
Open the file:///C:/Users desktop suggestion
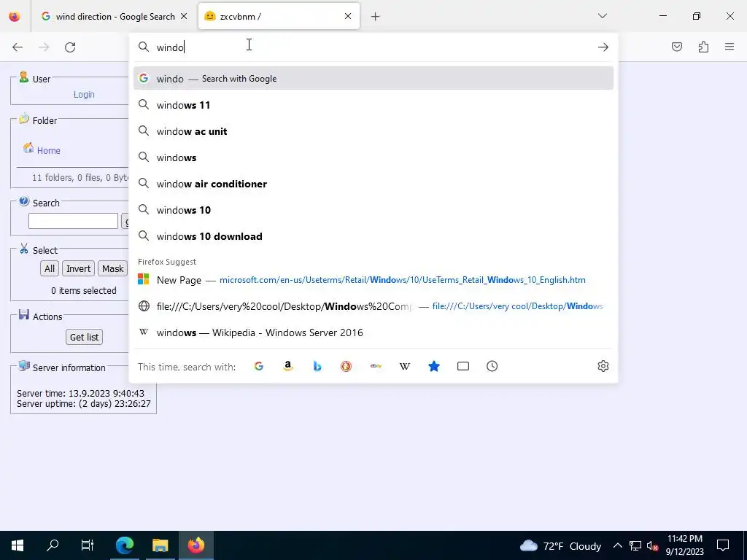pyautogui.click(x=373, y=306)
